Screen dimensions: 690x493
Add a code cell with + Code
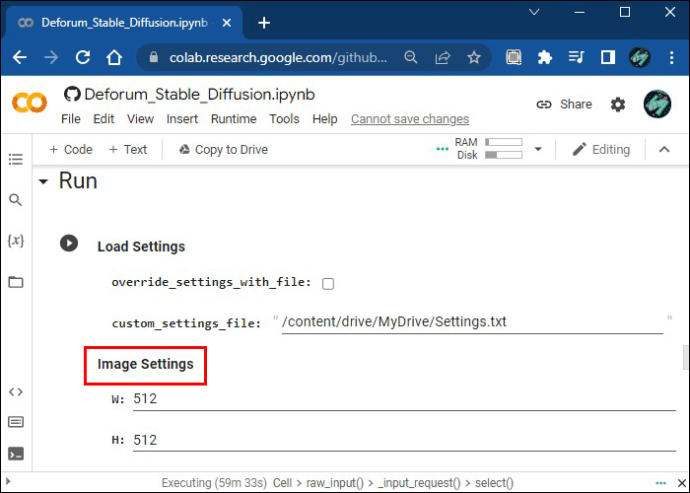tap(71, 150)
